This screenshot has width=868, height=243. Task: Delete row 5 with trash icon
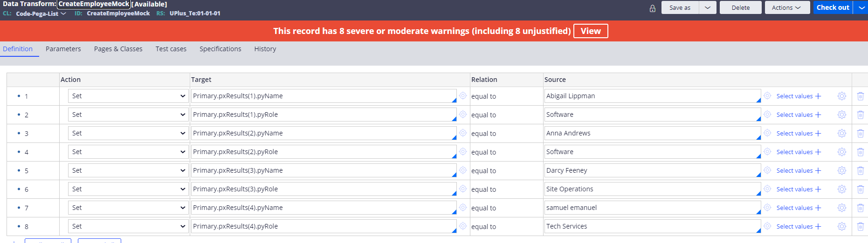click(x=861, y=170)
